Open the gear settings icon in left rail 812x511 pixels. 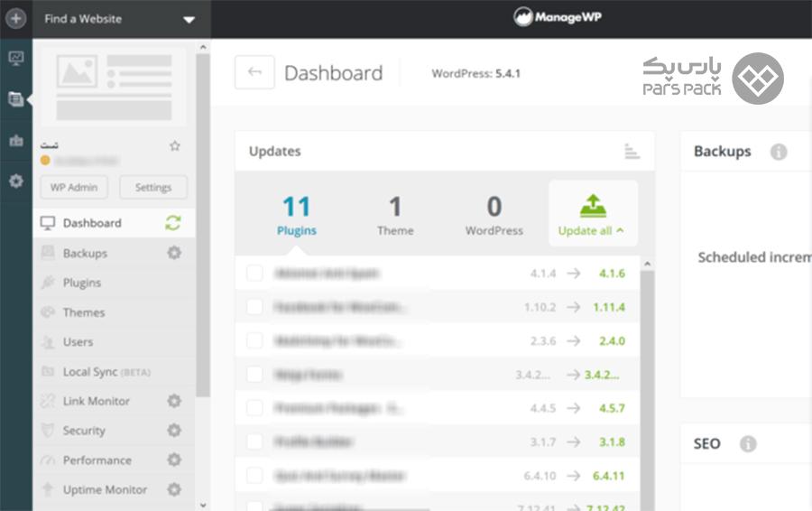16,181
